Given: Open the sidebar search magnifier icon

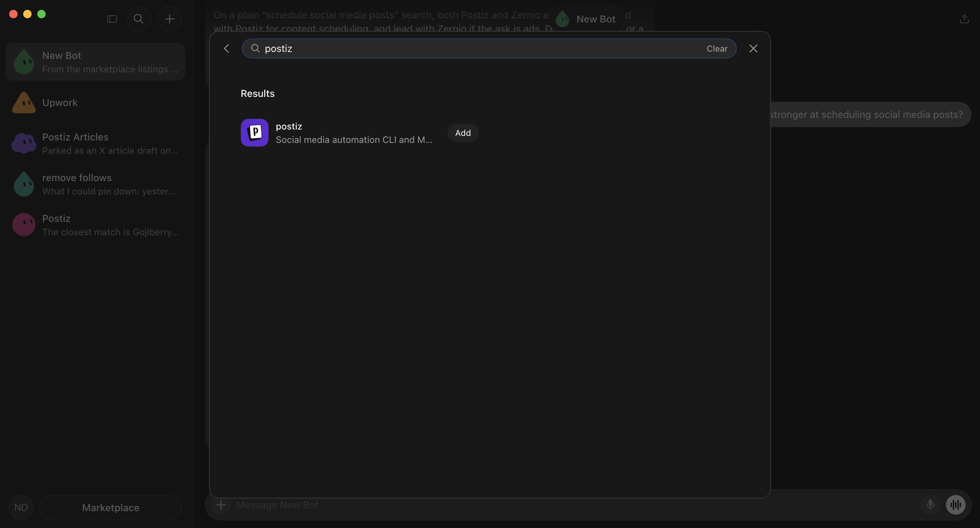Looking at the screenshot, I should click(138, 19).
